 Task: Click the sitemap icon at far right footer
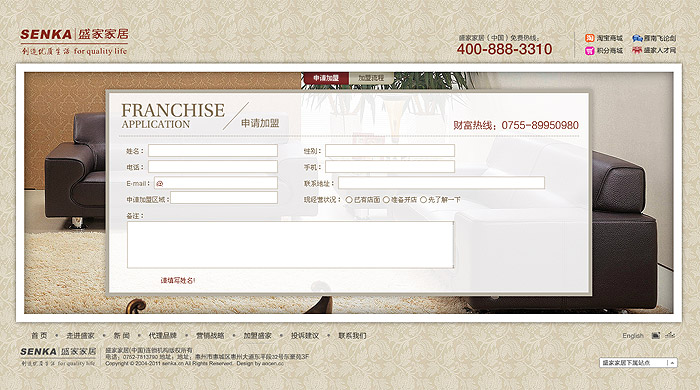pyautogui.click(x=670, y=335)
